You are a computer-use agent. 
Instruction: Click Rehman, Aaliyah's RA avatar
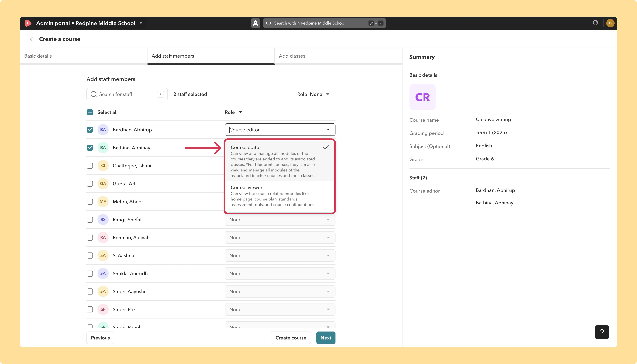click(103, 237)
